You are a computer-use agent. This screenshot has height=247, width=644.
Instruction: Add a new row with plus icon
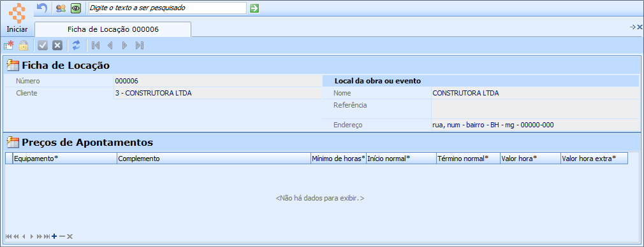[x=54, y=236]
